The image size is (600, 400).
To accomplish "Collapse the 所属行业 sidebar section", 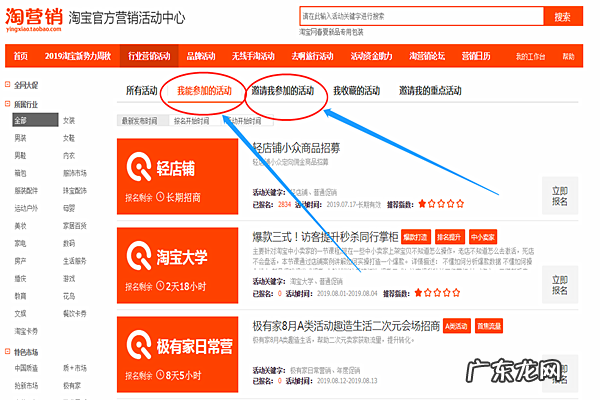I will tap(7, 104).
